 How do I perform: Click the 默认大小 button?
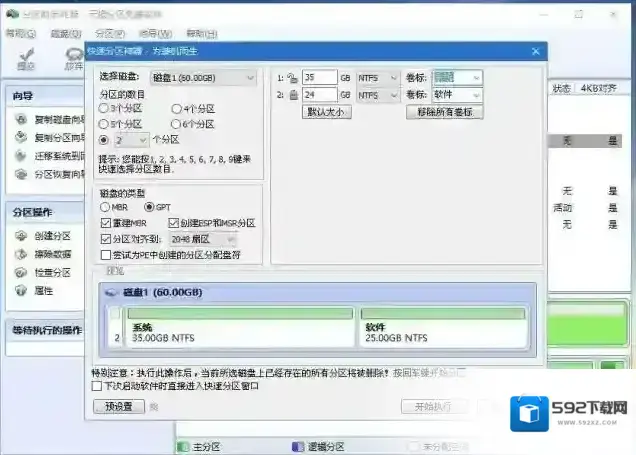(326, 112)
